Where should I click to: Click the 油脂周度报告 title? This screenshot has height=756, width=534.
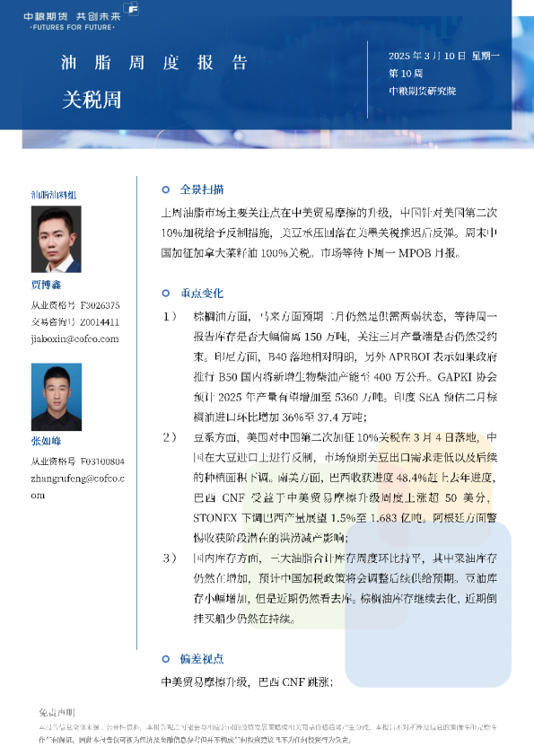pos(154,63)
